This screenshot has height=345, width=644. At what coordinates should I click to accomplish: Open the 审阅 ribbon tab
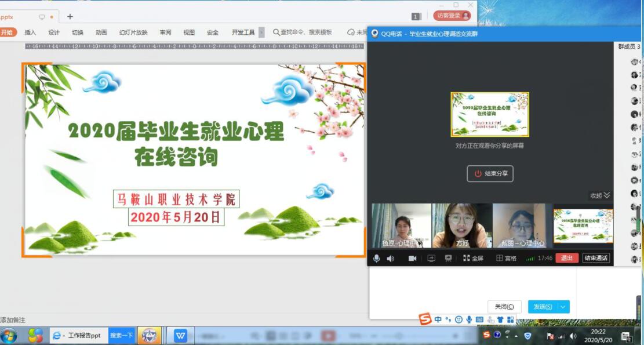[166, 32]
